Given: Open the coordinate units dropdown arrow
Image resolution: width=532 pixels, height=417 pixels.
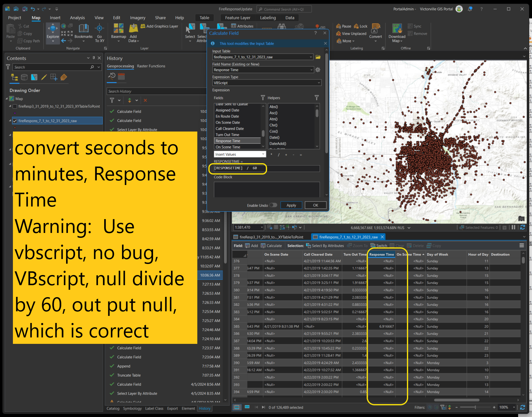Looking at the screenshot, I should [x=409, y=228].
